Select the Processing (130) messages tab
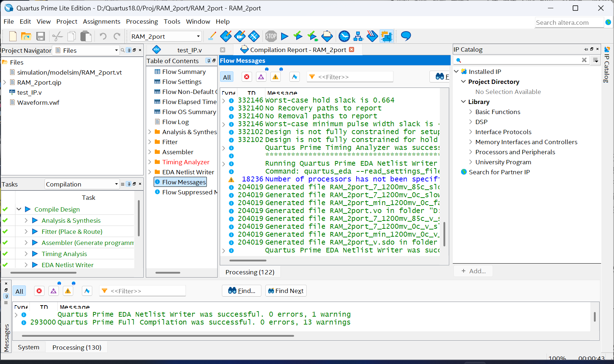614x364 pixels. pyautogui.click(x=77, y=347)
